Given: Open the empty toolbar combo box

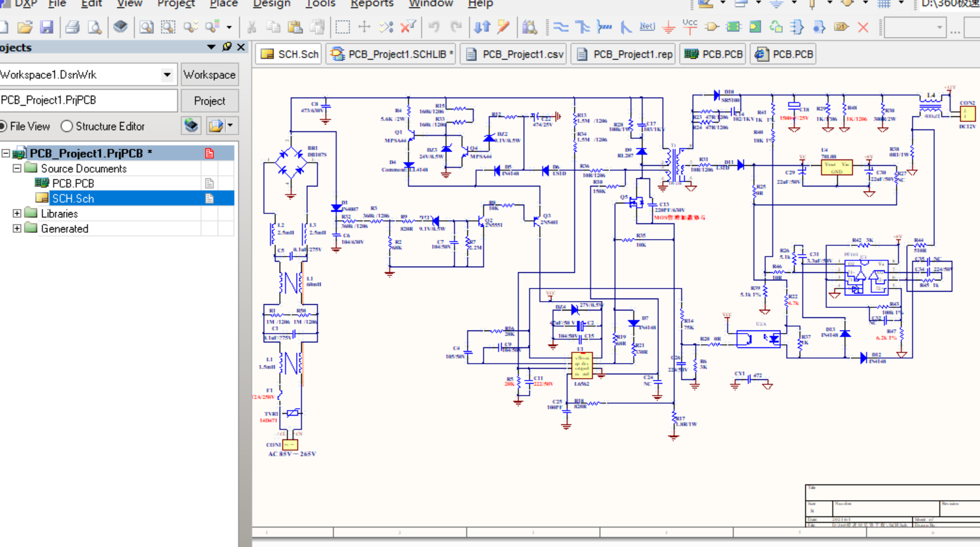Looking at the screenshot, I should (x=916, y=28).
